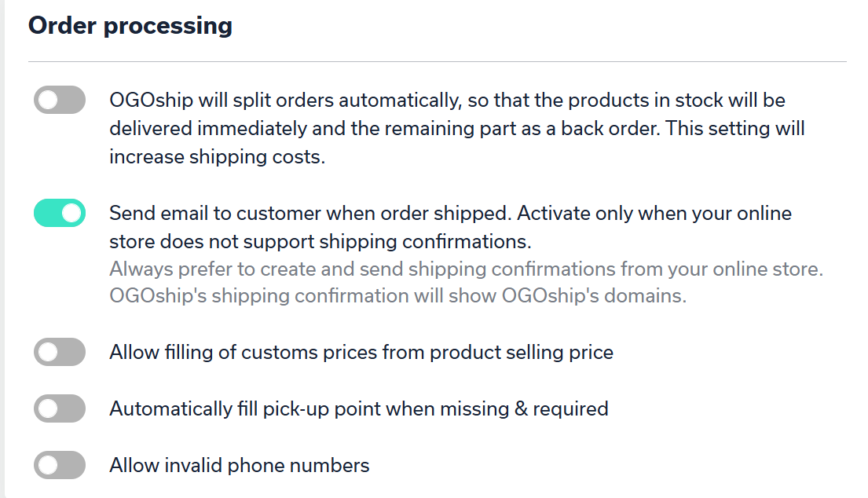Viewport: 868px width, 498px height.
Task: Enable automatic pick-up point fill toggle
Action: (x=60, y=408)
